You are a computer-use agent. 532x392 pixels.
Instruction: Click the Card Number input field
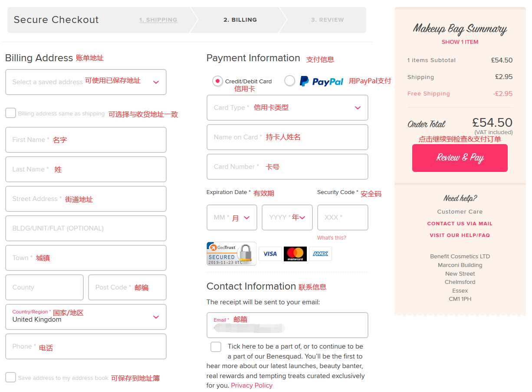click(x=287, y=167)
